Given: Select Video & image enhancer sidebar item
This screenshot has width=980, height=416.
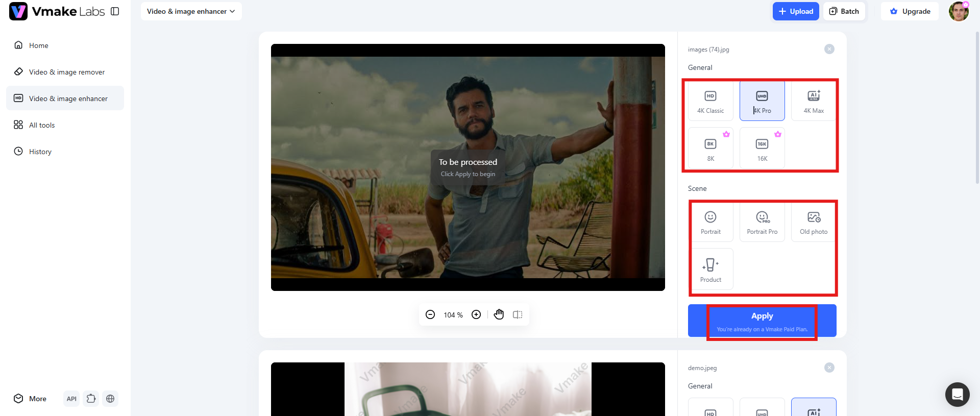Looking at the screenshot, I should [65, 99].
